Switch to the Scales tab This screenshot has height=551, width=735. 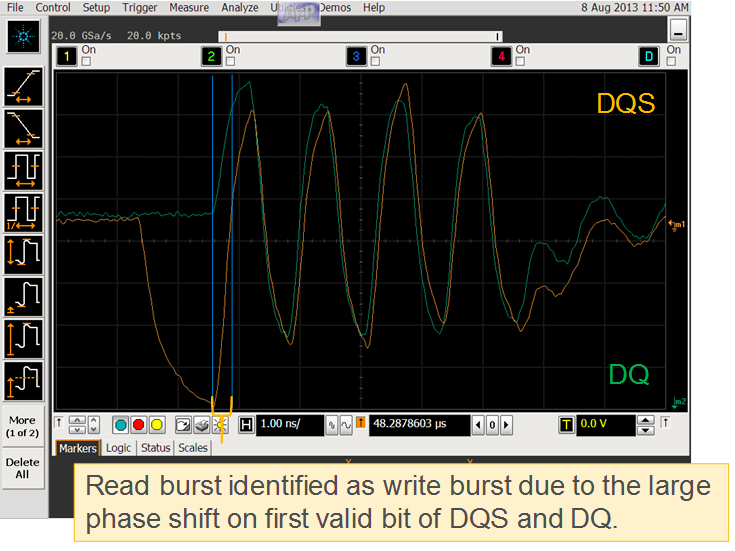click(193, 449)
